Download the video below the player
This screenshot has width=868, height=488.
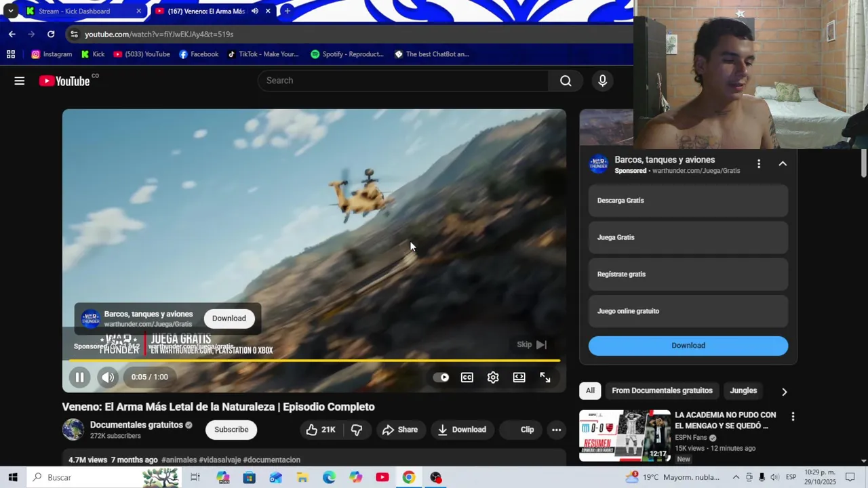pyautogui.click(x=462, y=430)
